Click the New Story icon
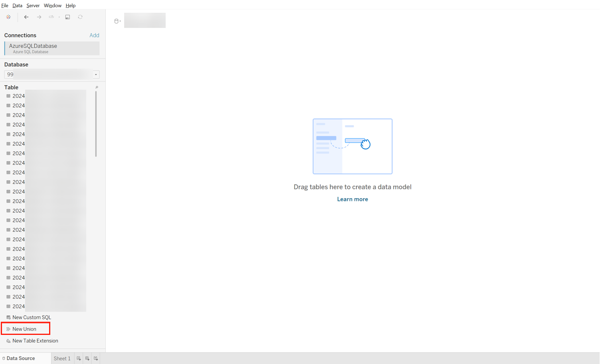Viewport: 600px width, 364px height. point(96,358)
